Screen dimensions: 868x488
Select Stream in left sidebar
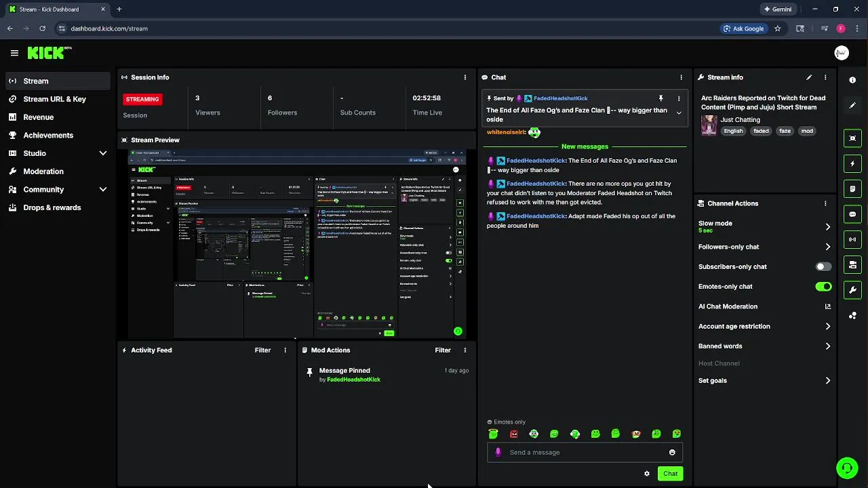pos(58,81)
